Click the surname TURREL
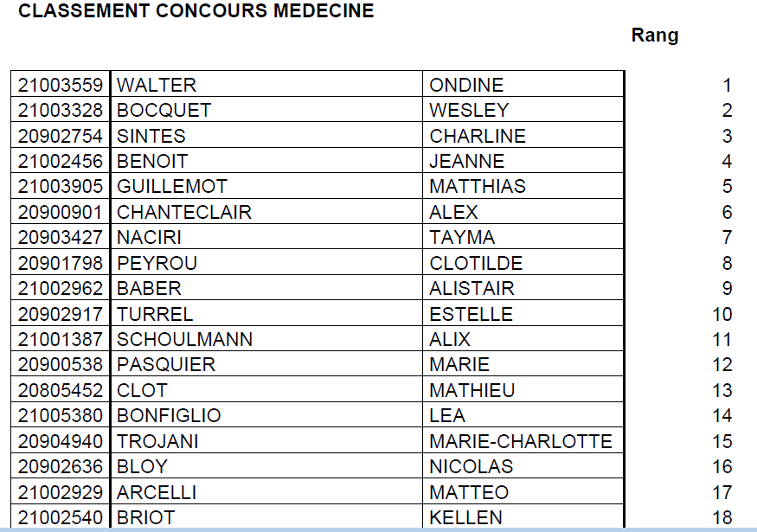This screenshot has width=757, height=532. 155,314
